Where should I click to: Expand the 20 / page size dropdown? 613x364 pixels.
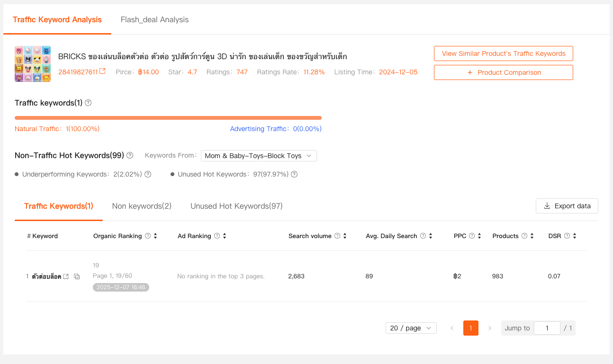411,328
